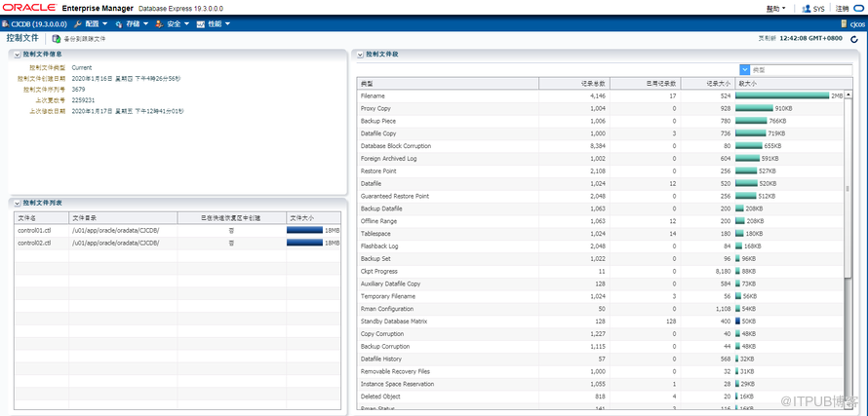Image resolution: width=868 pixels, height=416 pixels.
Task: Sort by the 记录大小 column header
Action: (x=707, y=84)
